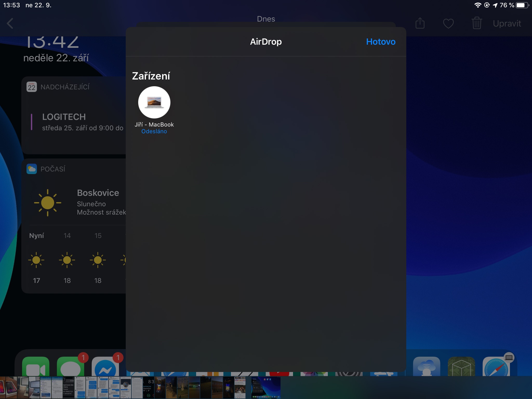The image size is (532, 399).
Task: Tap the rotation lock icon in the status bar
Action: [x=487, y=5]
